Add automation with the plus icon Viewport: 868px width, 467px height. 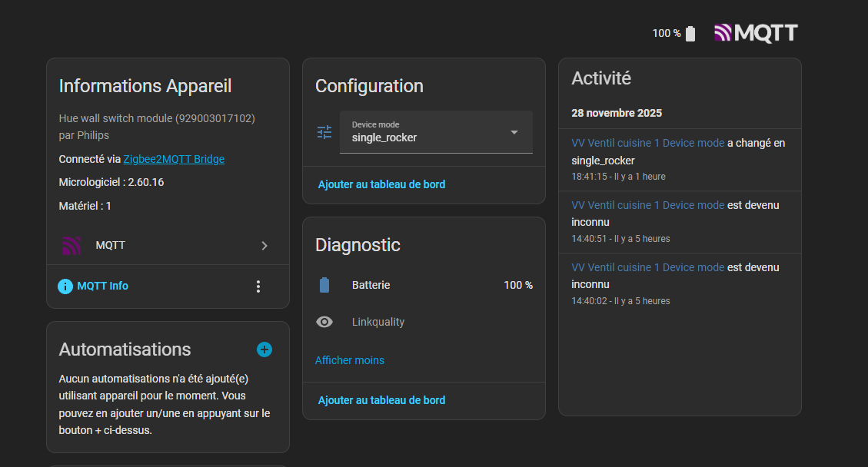(264, 349)
